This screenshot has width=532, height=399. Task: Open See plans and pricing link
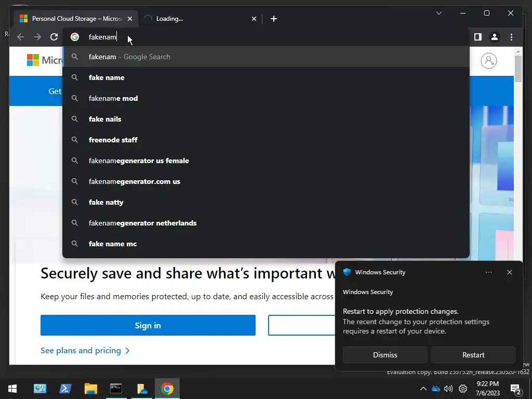pos(85,351)
